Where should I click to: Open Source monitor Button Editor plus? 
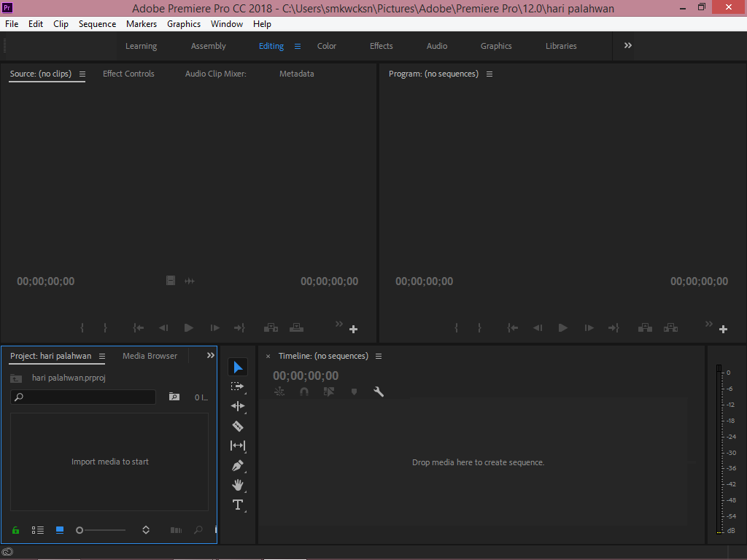coord(354,329)
